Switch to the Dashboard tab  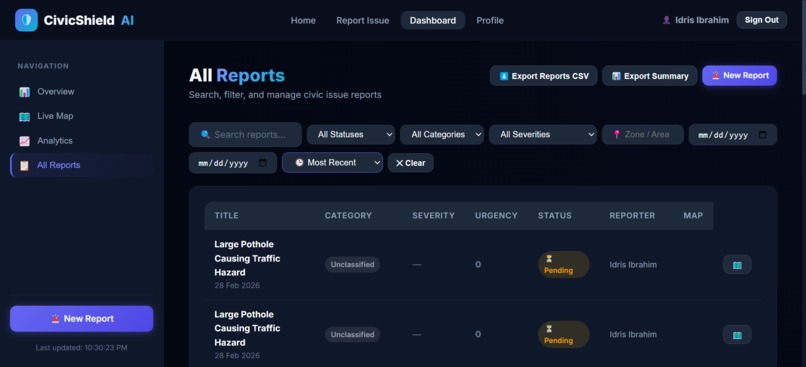433,21
